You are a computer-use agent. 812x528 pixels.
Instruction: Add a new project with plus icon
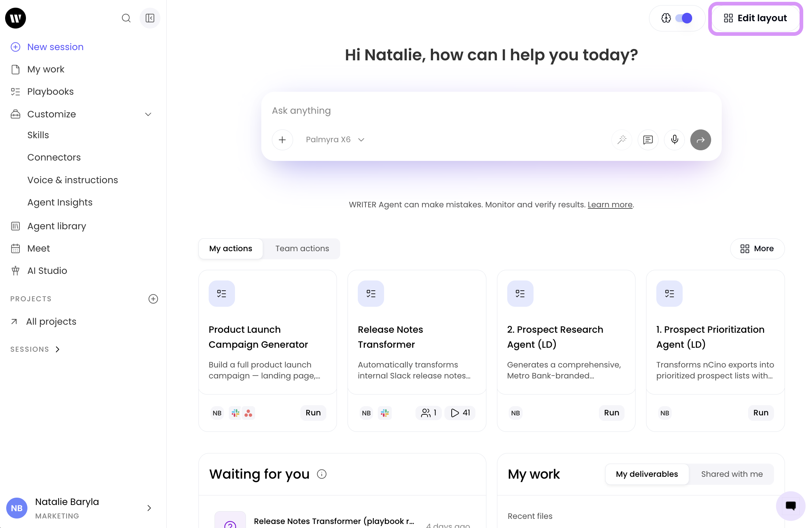click(x=153, y=299)
